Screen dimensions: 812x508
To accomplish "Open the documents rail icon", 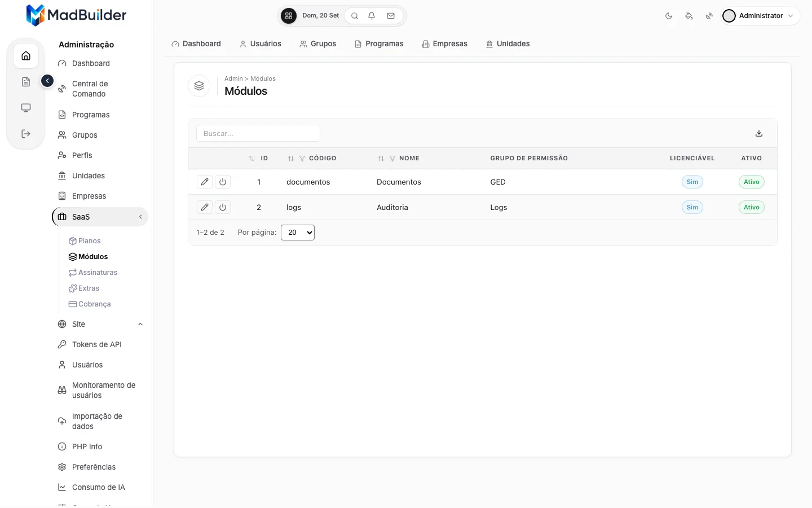I will coord(26,82).
